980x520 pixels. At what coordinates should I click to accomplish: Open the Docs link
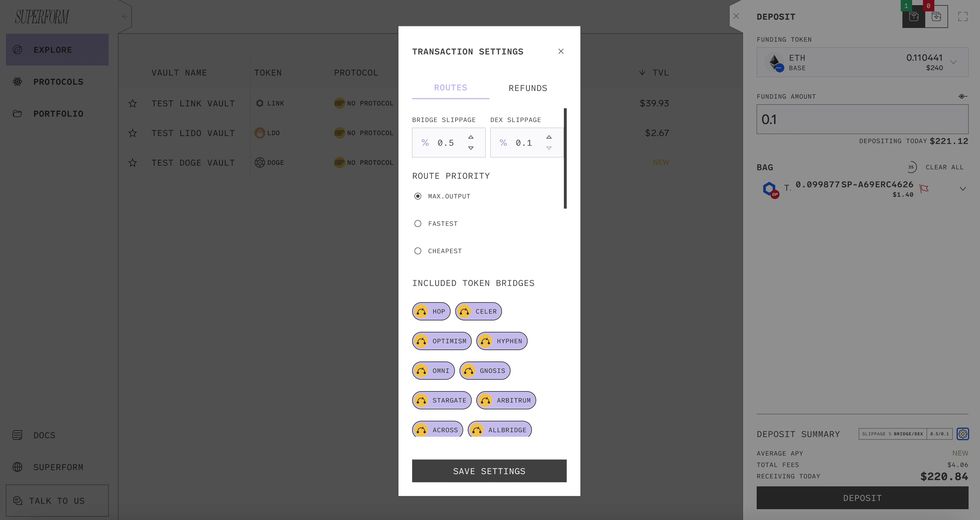(x=34, y=435)
